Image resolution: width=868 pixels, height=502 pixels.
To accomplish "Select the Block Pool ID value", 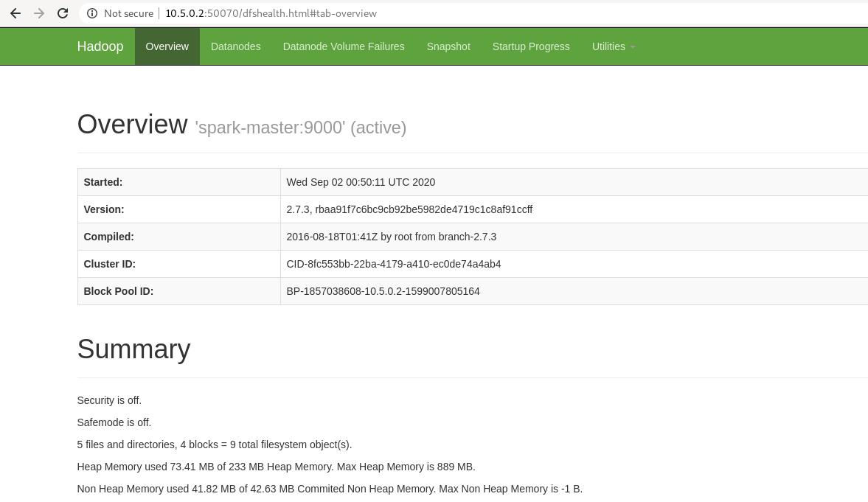I will coord(383,291).
